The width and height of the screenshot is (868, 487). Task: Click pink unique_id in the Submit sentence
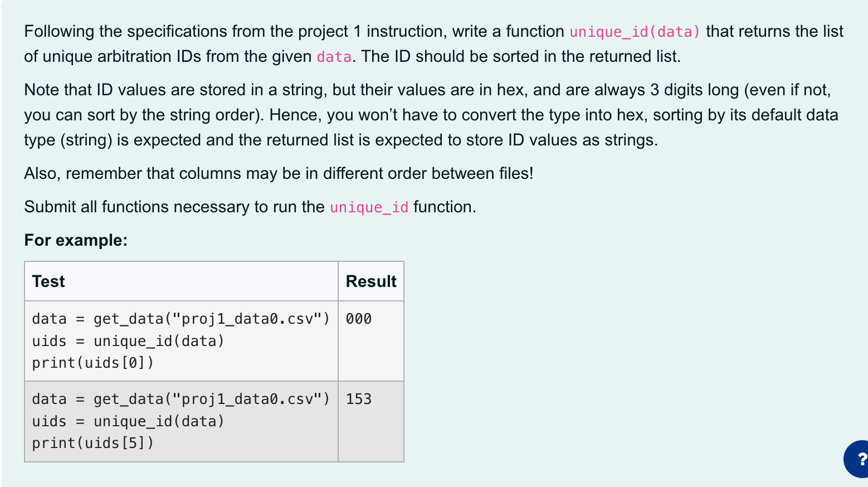pyautogui.click(x=369, y=207)
